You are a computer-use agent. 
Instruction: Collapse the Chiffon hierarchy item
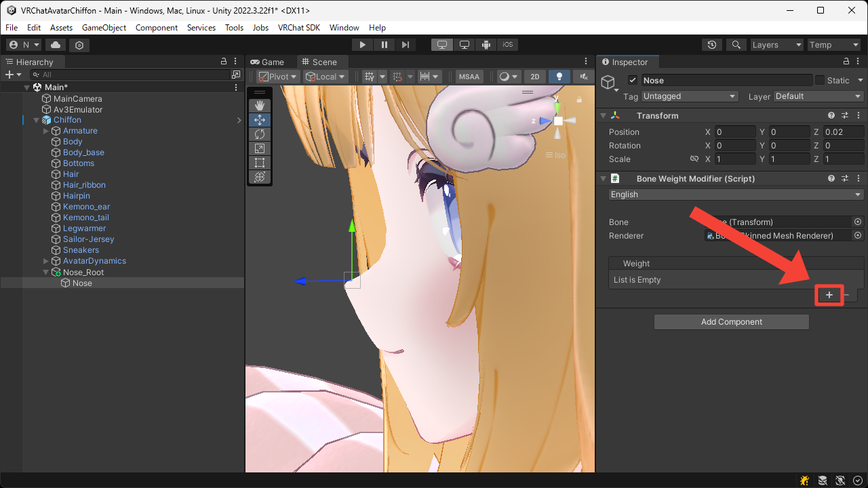35,119
